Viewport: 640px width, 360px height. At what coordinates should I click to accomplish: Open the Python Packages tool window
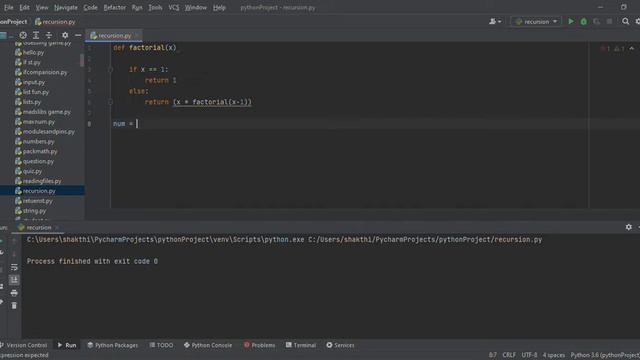click(112, 345)
